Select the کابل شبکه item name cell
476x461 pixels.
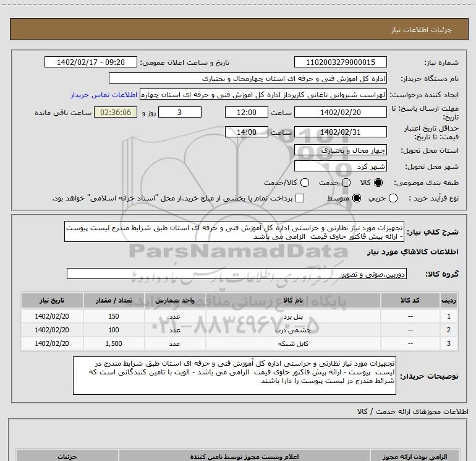(293, 343)
